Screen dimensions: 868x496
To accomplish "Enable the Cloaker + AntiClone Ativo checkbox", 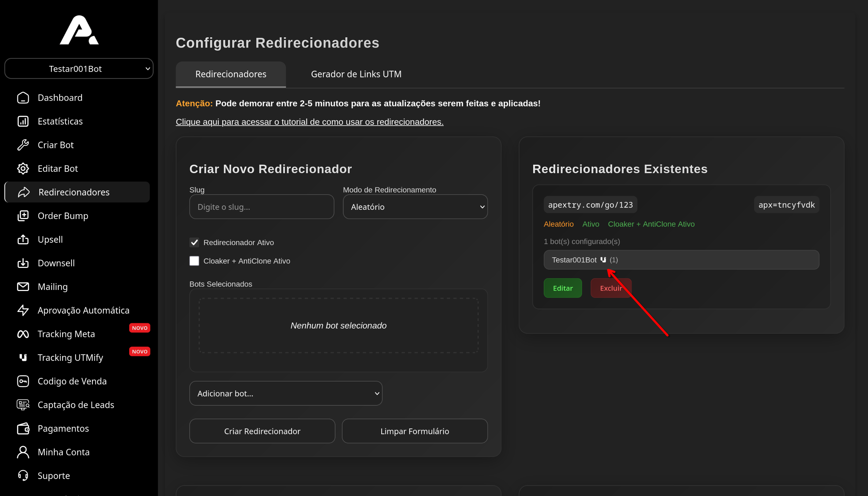I will pos(194,261).
